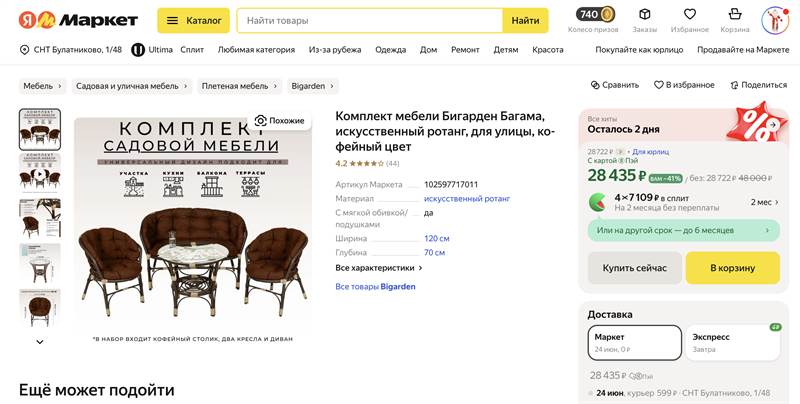
Task: Open the user profile avatar
Action: click(776, 20)
